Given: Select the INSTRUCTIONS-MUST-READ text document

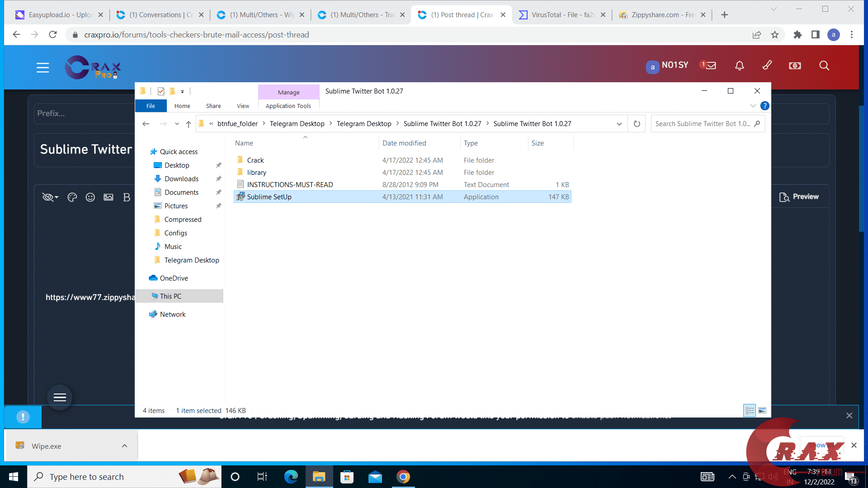Looking at the screenshot, I should click(x=402, y=185).
